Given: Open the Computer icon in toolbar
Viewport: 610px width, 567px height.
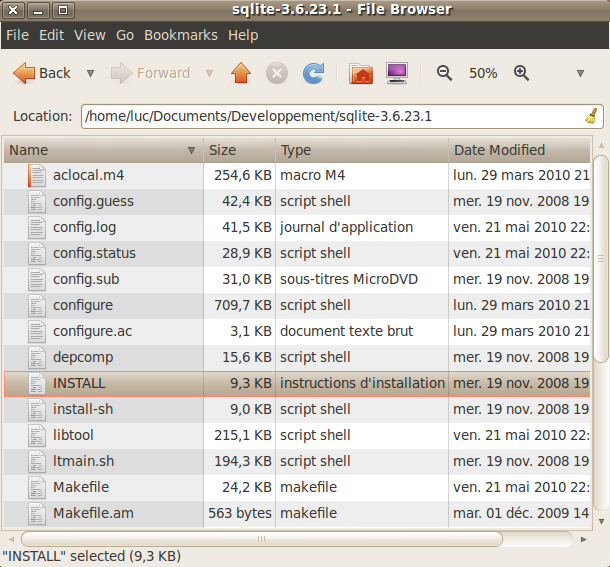Looking at the screenshot, I should coord(397,73).
